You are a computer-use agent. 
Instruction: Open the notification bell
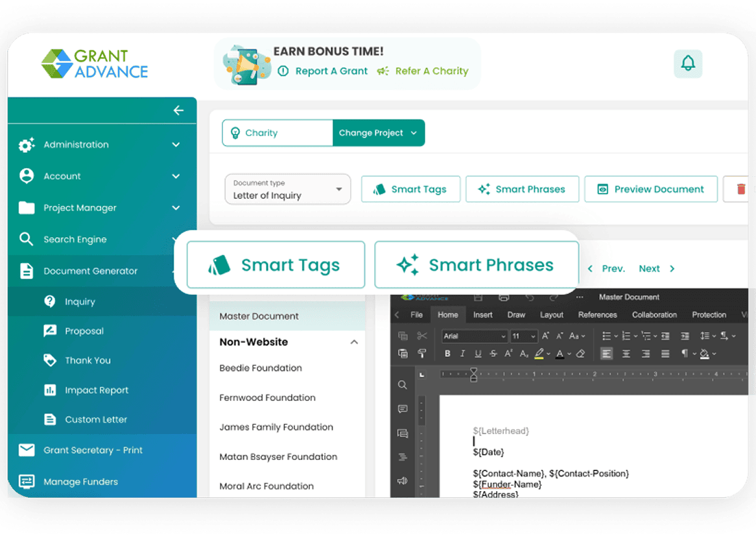pos(687,63)
